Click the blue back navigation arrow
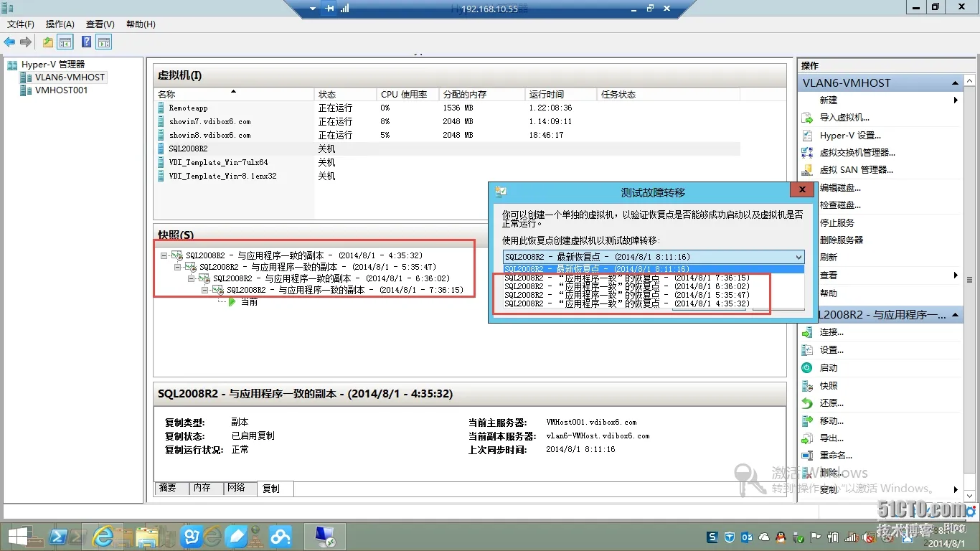The image size is (980, 551). (9, 41)
